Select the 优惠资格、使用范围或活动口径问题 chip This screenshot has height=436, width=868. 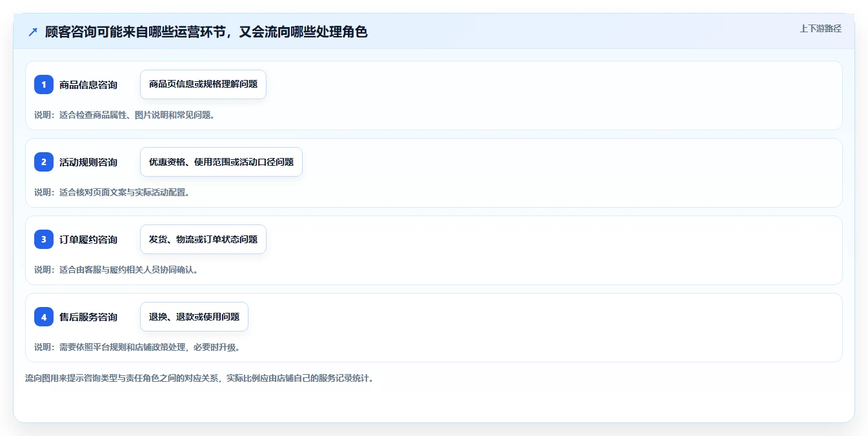coord(221,162)
